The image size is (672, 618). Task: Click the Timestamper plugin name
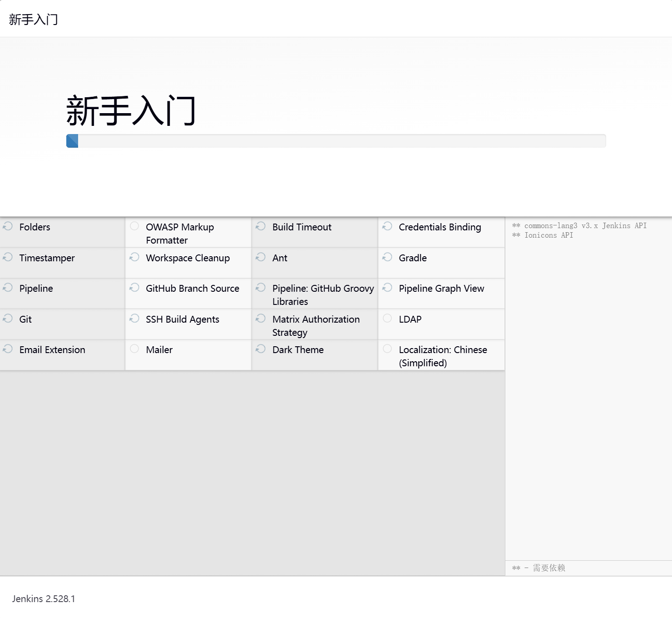tap(47, 258)
